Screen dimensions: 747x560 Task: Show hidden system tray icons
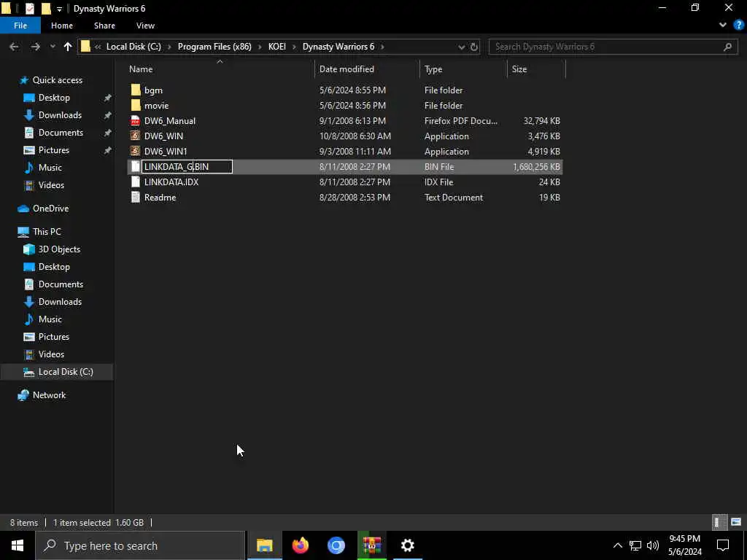[x=617, y=545]
